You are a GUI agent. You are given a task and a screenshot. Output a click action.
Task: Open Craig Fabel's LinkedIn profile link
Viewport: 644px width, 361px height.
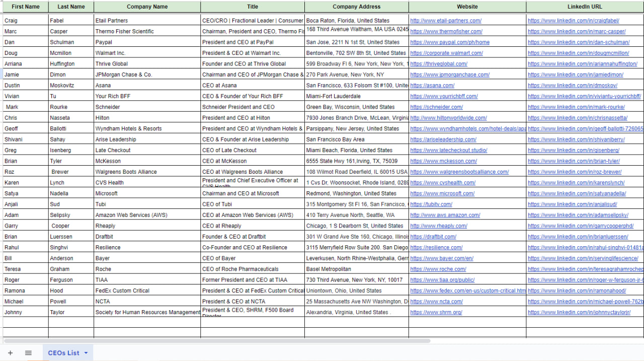[574, 21]
